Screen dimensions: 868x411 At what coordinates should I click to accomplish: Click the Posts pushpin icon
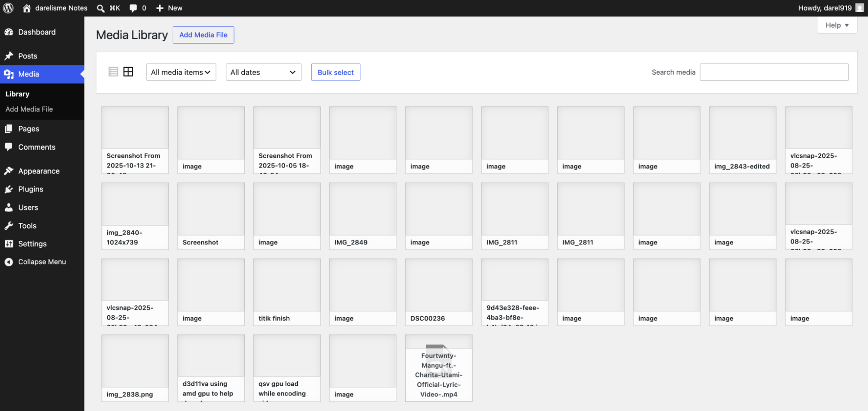click(x=9, y=56)
